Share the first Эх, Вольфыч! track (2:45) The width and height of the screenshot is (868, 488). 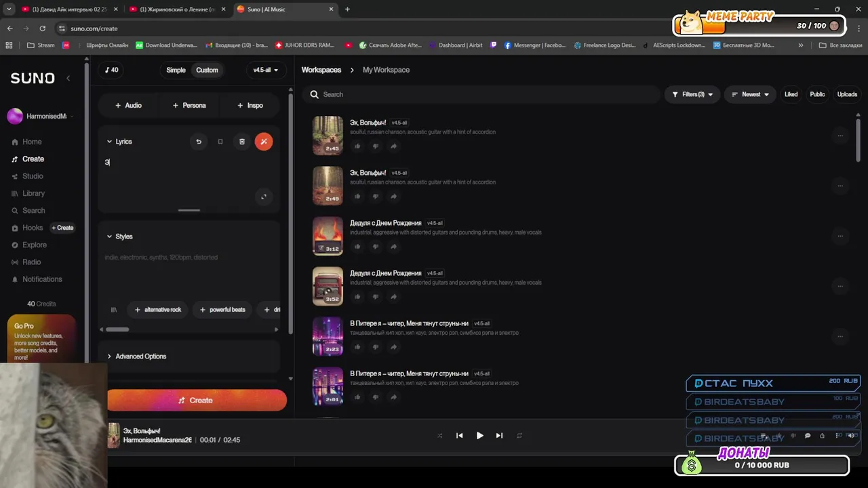pyautogui.click(x=393, y=146)
